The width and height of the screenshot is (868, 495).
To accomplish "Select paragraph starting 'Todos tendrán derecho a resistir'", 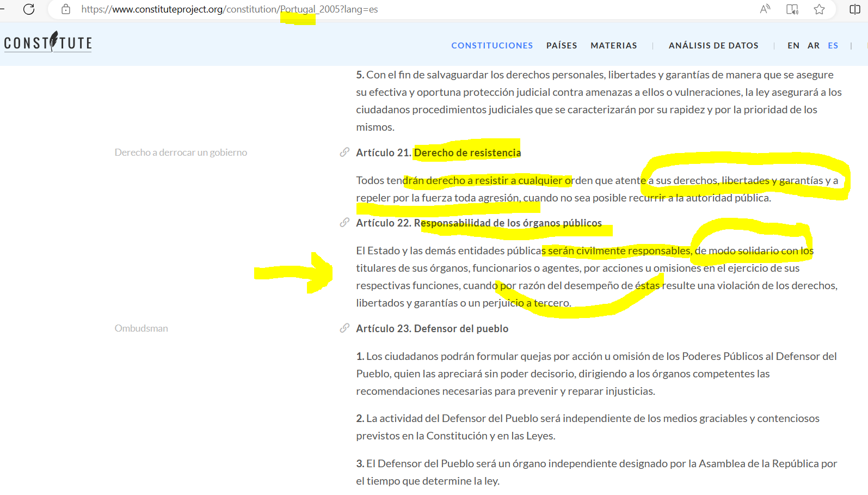I will click(597, 189).
